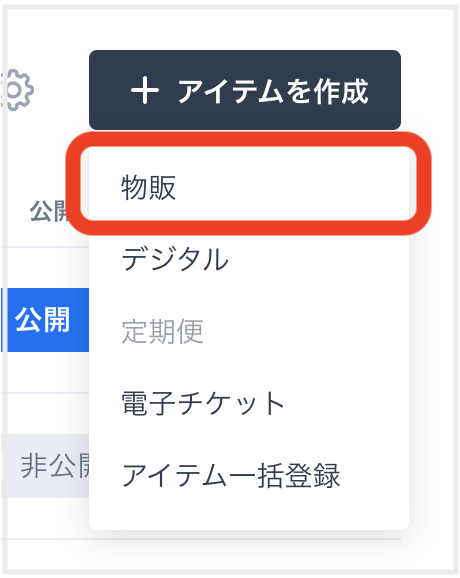Image resolution: width=460 pixels, height=578 pixels.
Task: Open the gear settings icon
Action: tap(18, 90)
